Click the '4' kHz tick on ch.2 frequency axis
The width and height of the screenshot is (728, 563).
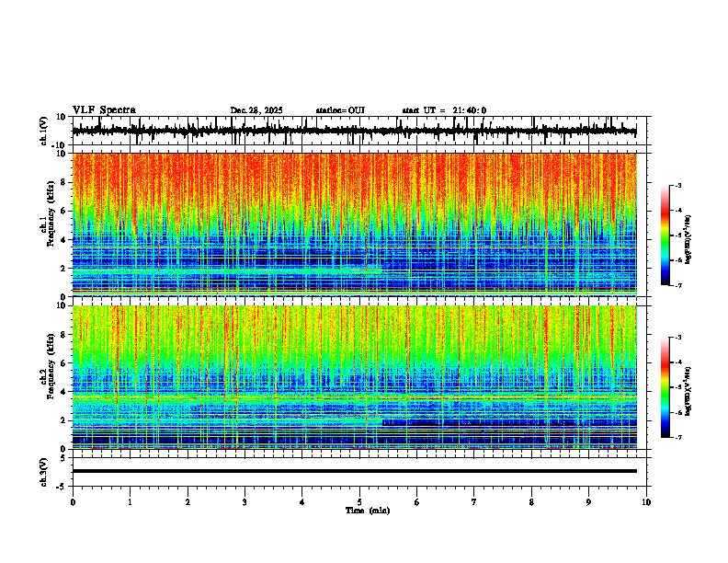click(x=64, y=392)
